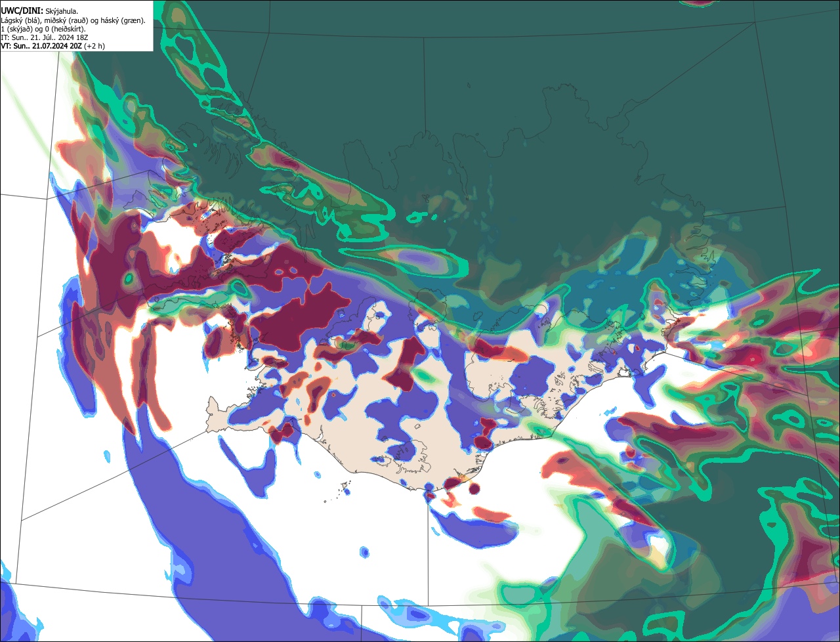Screen dimensions: 840x642
Task: Click the "UWC/DINI: Skýjahula." title line
Action: click(40, 11)
